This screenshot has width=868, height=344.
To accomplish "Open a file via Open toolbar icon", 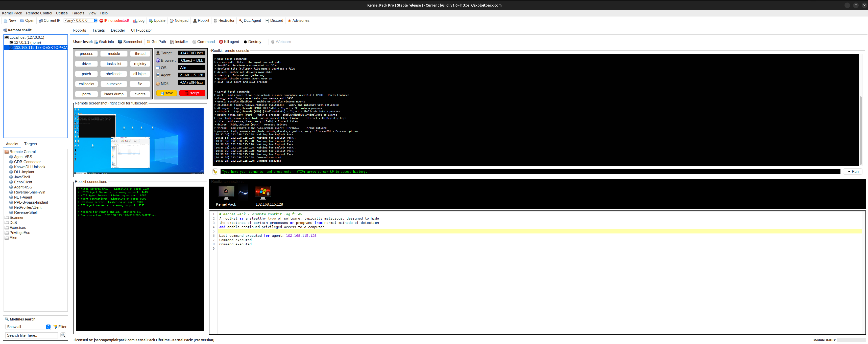I will click(x=27, y=20).
